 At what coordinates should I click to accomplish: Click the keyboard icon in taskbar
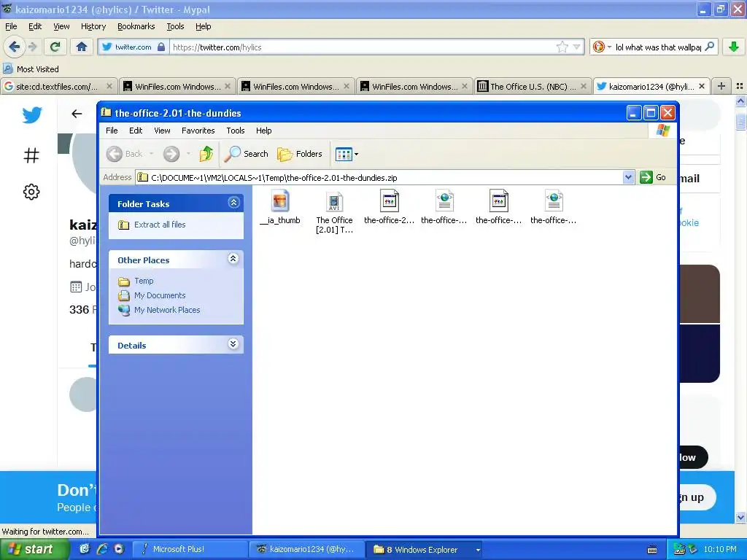652,550
